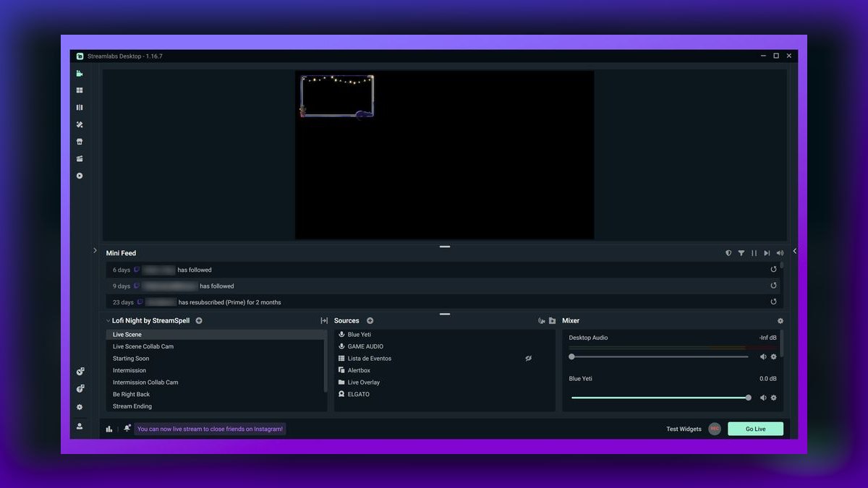Add a new source with plus icon
Screen dimensions: 868x488
coord(370,320)
